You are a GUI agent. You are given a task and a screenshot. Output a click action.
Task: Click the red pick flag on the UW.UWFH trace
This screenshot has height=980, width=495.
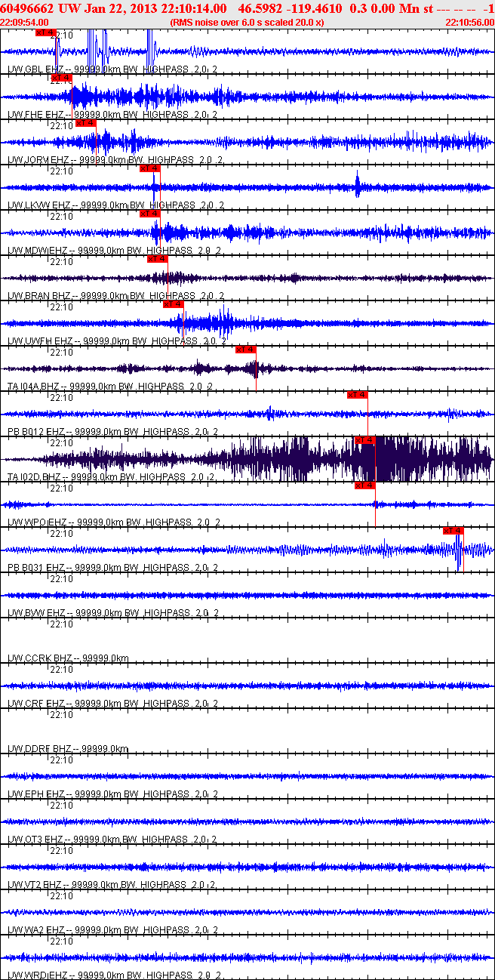point(174,304)
